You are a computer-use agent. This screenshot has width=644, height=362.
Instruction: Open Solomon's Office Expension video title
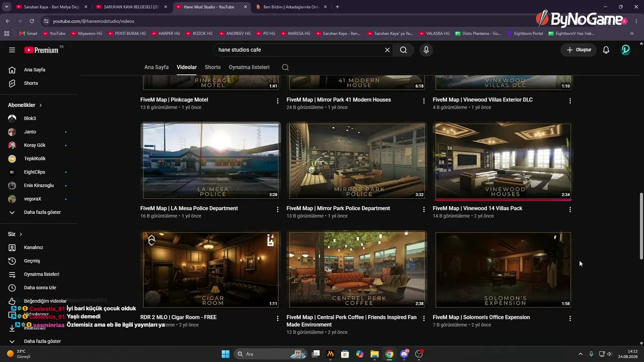pyautogui.click(x=481, y=317)
